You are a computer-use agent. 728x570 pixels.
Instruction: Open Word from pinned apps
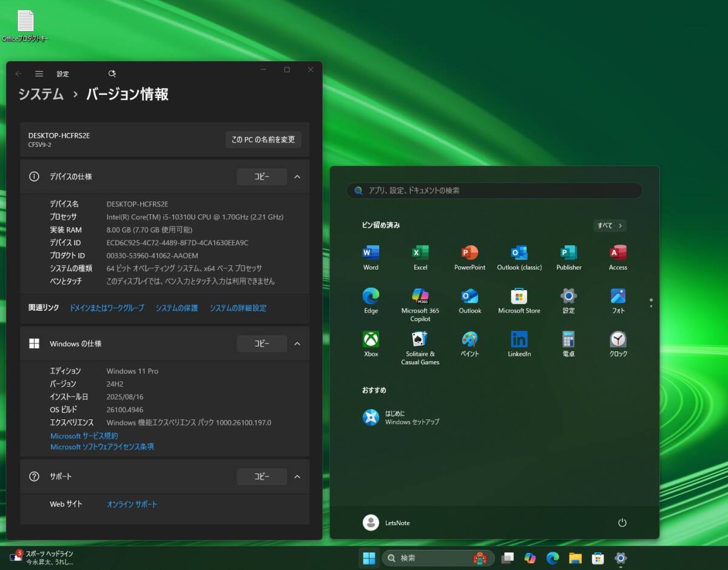(371, 257)
